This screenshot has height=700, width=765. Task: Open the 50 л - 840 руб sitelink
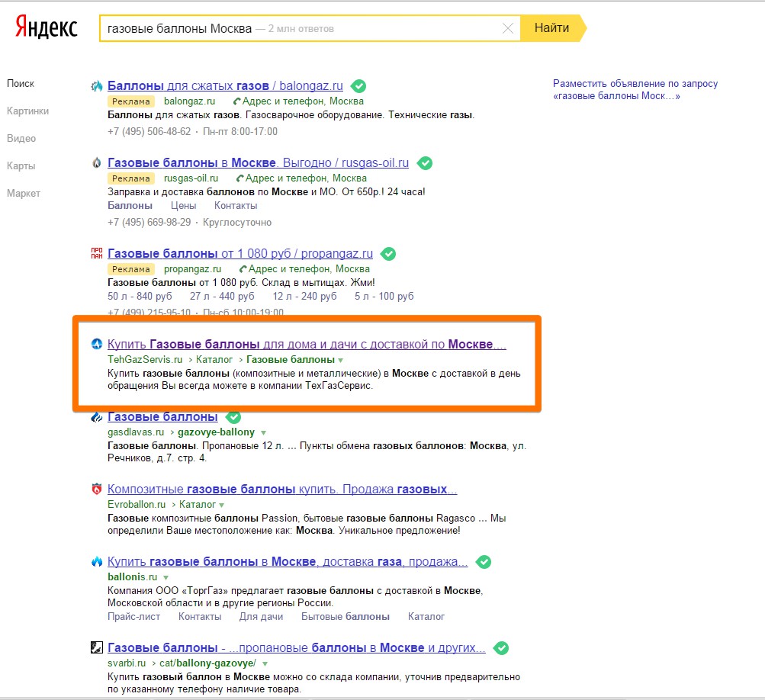140,296
